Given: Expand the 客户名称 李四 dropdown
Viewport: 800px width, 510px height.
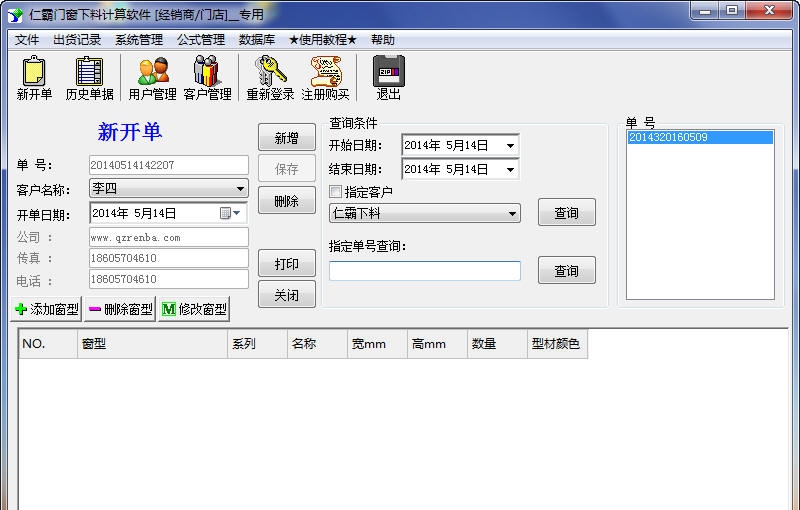Looking at the screenshot, I should pos(240,189).
